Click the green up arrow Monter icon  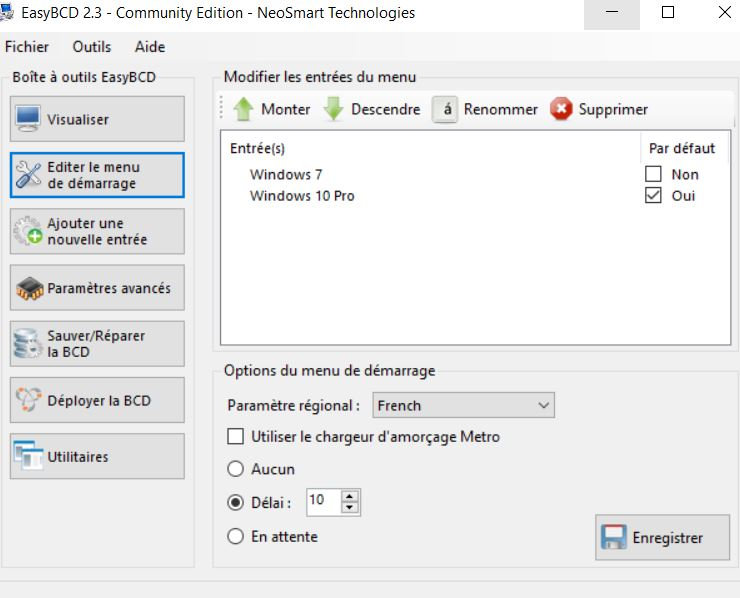(x=244, y=109)
